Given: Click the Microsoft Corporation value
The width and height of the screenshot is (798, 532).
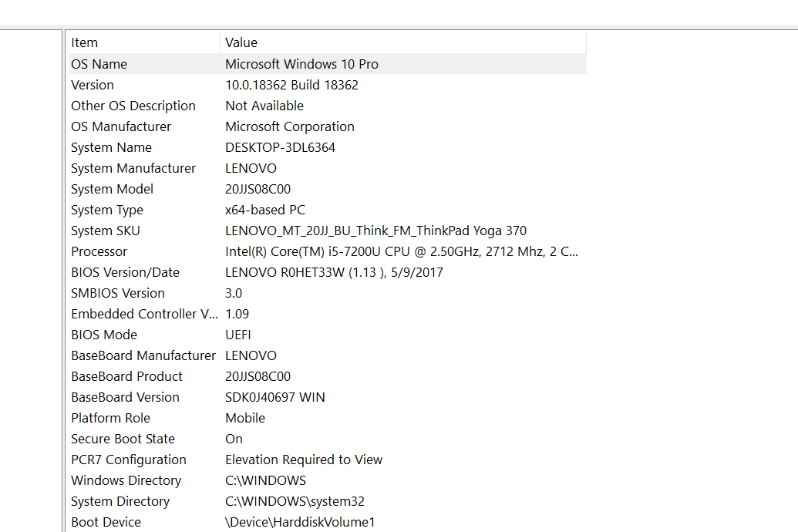Looking at the screenshot, I should click(x=290, y=126).
